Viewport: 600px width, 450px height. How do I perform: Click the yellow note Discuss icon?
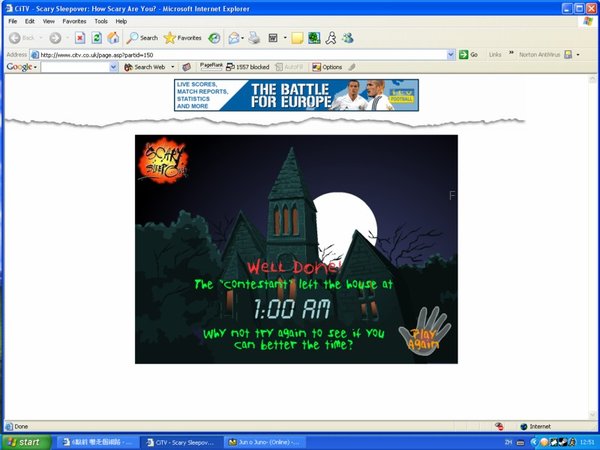[x=297, y=38]
